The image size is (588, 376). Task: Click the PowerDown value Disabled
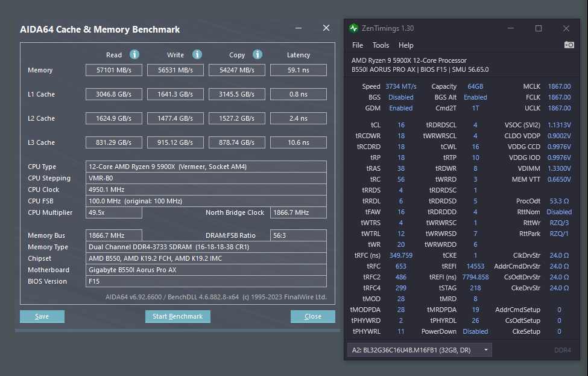pyautogui.click(x=475, y=331)
